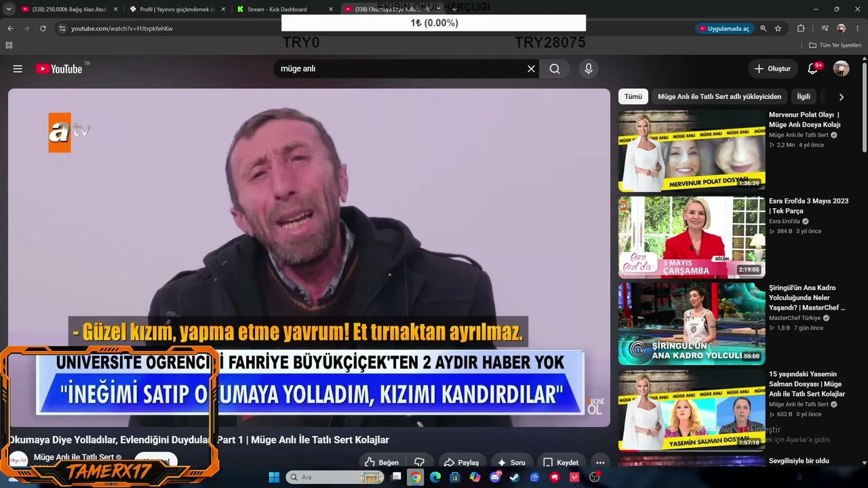Share the video with Paylaş
The width and height of the screenshot is (868, 488).
pos(461,462)
